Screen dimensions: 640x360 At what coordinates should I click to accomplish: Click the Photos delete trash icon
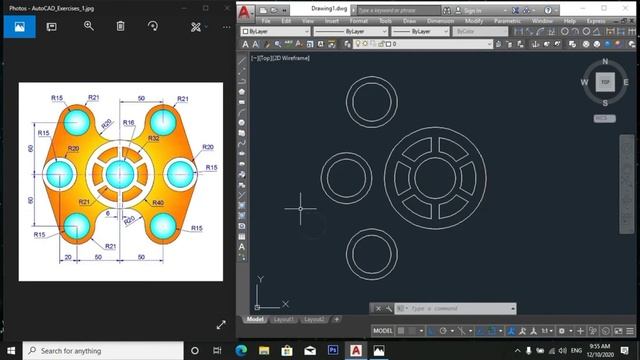tap(120, 26)
